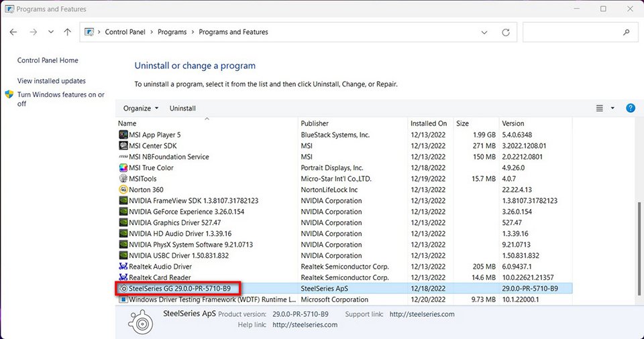The image size is (644, 339).
Task: Click the BlueStack Systems, Inc. publisher cell
Action: [335, 135]
